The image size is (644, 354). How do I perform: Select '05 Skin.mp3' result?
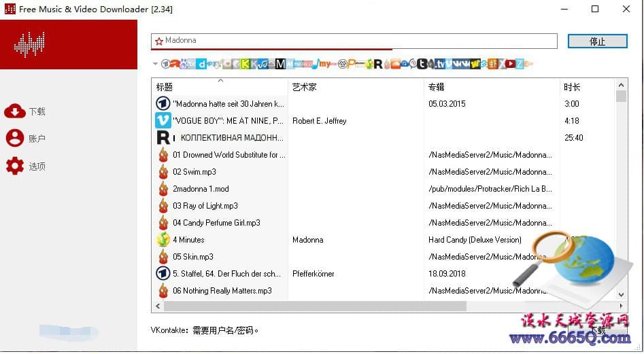(x=193, y=257)
